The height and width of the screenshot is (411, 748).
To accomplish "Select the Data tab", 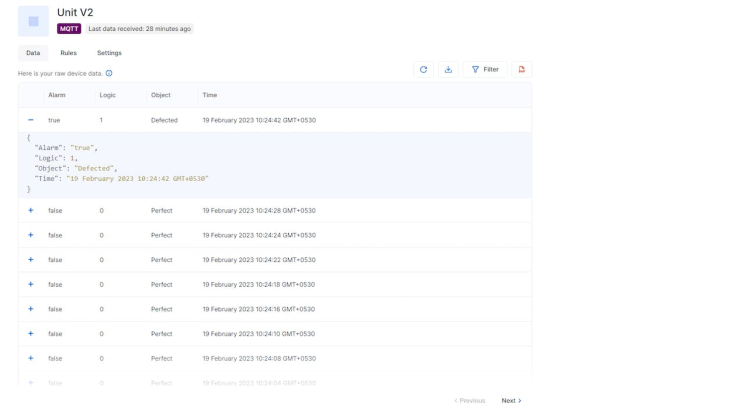I will point(33,53).
